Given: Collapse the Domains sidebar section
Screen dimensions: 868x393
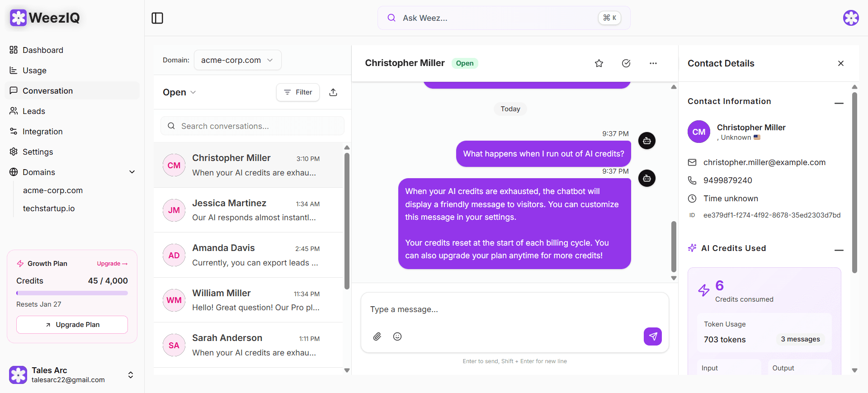Looking at the screenshot, I should click(x=132, y=172).
